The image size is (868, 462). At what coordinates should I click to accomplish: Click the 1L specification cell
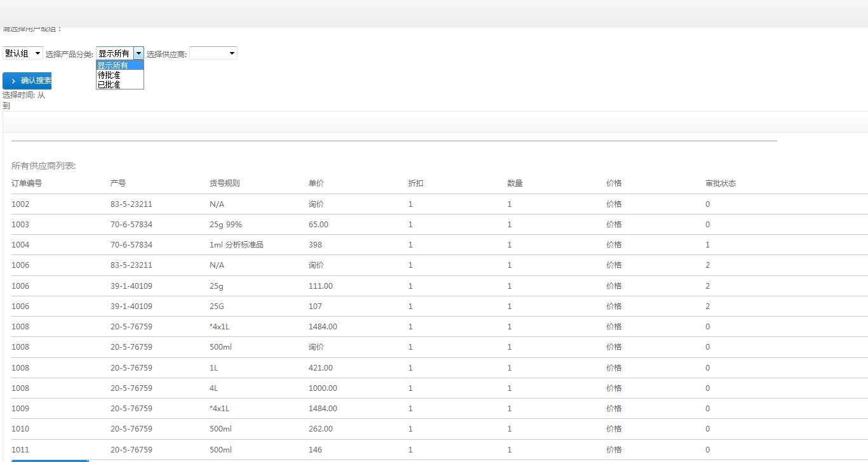point(214,368)
